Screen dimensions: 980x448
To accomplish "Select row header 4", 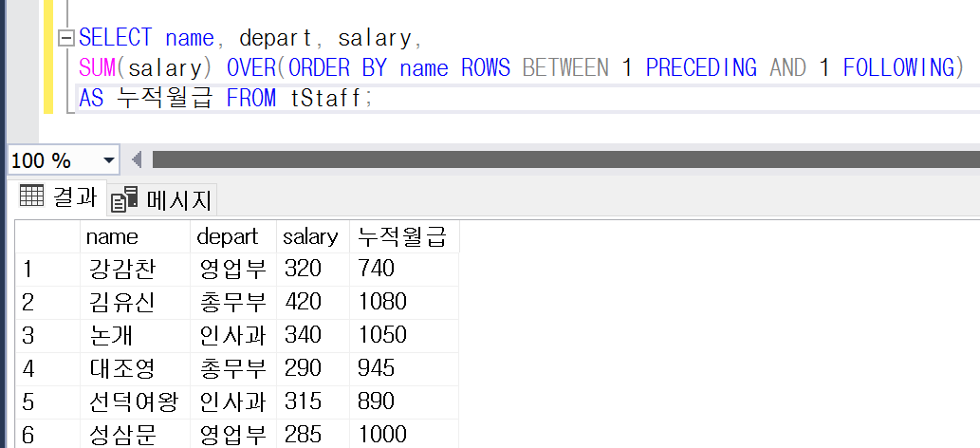I will tap(47, 368).
